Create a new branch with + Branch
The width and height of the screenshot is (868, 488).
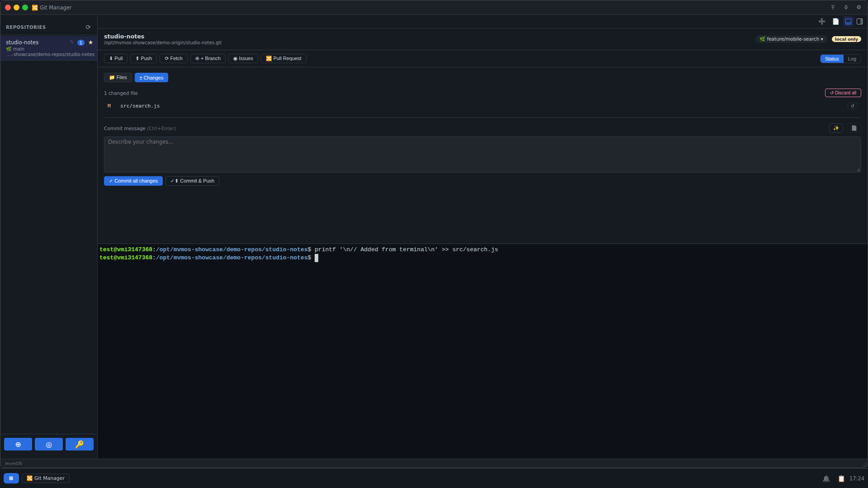[208, 59]
